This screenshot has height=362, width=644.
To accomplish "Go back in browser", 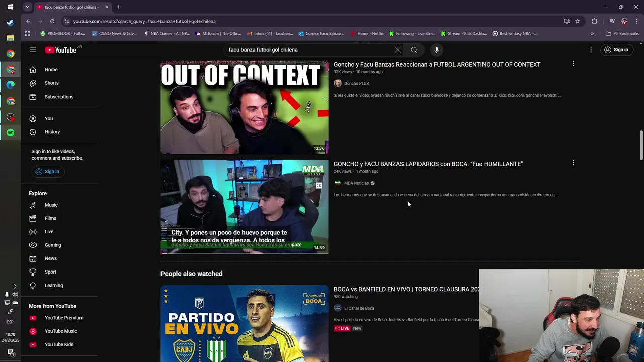I will [28, 21].
